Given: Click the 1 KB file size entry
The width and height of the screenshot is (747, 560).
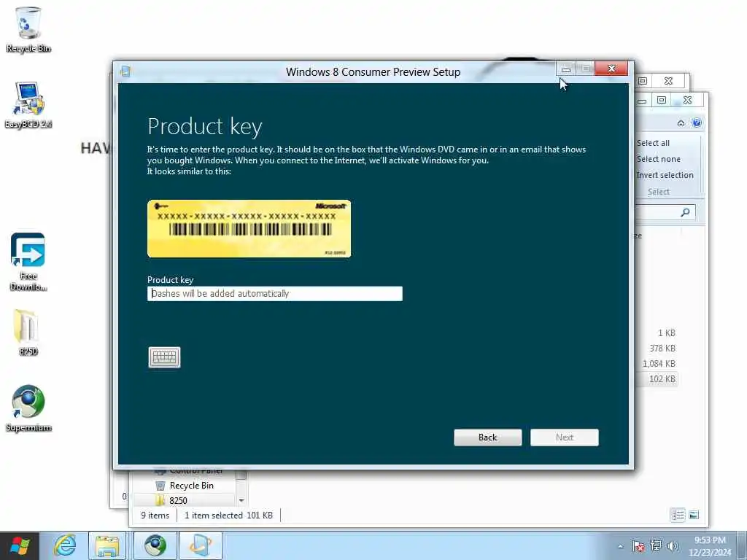Looking at the screenshot, I should coord(667,333).
